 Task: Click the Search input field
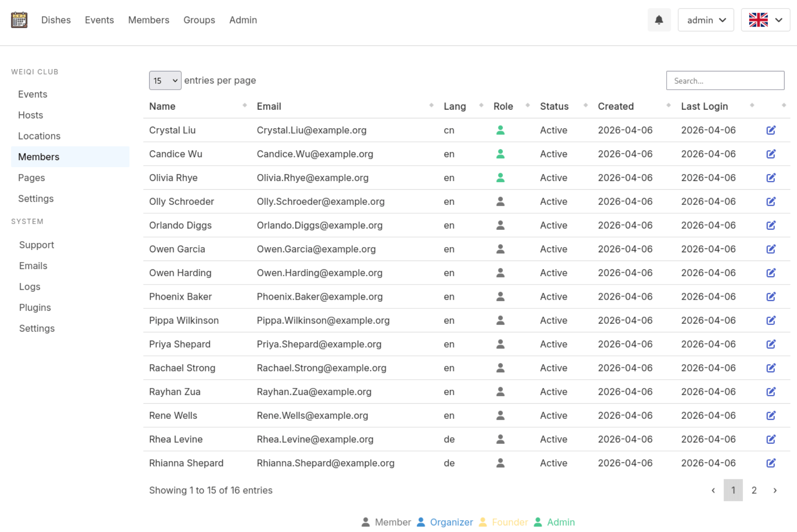click(x=725, y=80)
